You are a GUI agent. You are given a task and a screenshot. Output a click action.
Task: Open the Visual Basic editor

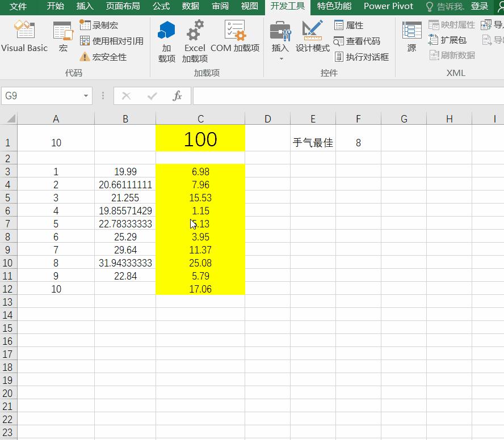click(24, 35)
